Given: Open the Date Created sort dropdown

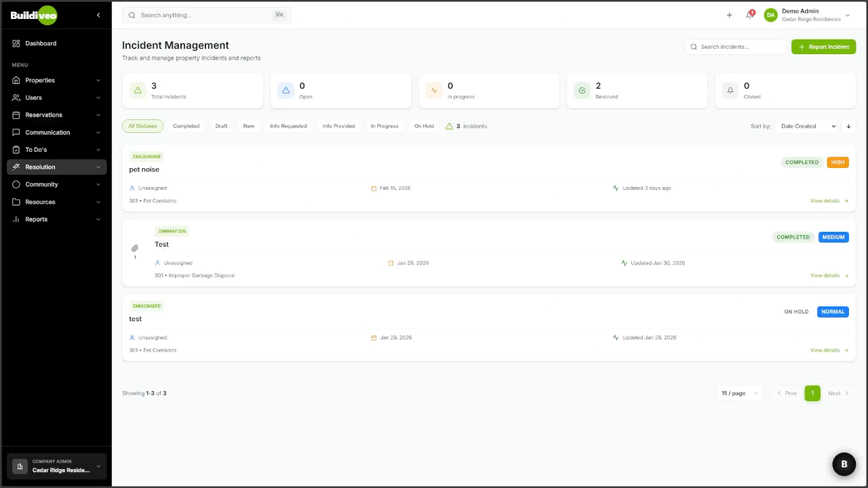Looking at the screenshot, I should pyautogui.click(x=808, y=126).
